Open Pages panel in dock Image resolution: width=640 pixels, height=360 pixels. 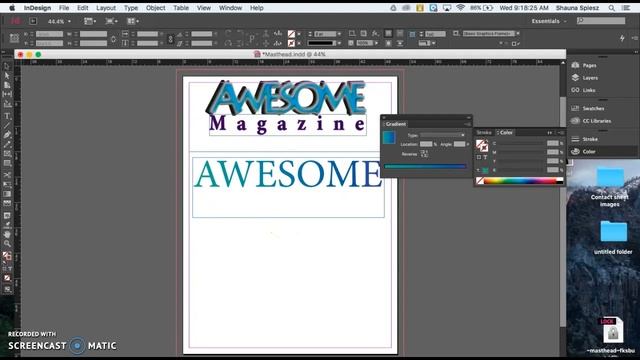[585, 65]
